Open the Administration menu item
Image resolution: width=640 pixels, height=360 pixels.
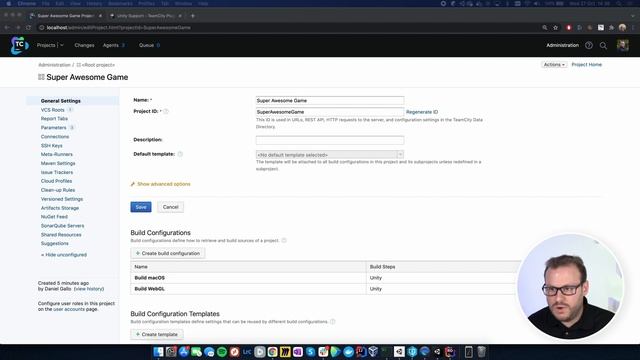tap(562, 45)
